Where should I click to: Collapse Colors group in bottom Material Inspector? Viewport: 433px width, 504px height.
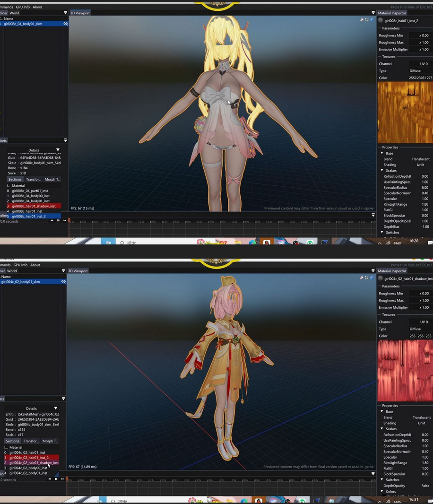tap(382, 491)
